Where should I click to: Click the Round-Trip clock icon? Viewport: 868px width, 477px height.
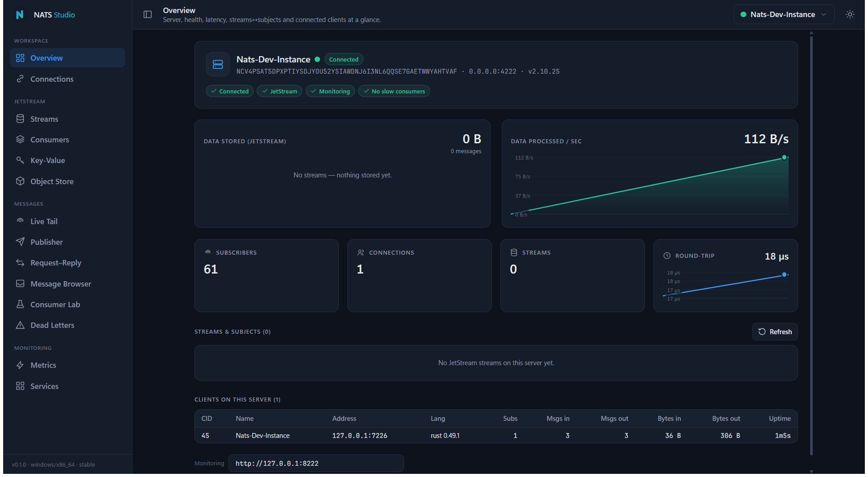(667, 256)
